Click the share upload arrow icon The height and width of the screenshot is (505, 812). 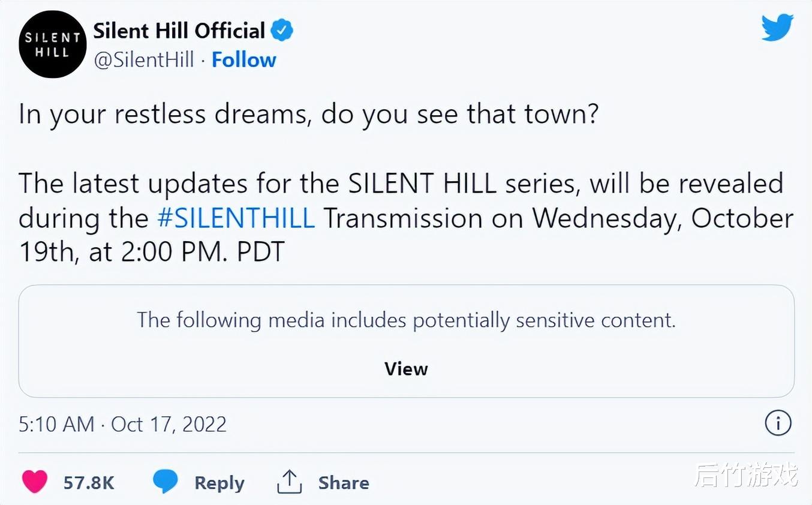tap(289, 482)
